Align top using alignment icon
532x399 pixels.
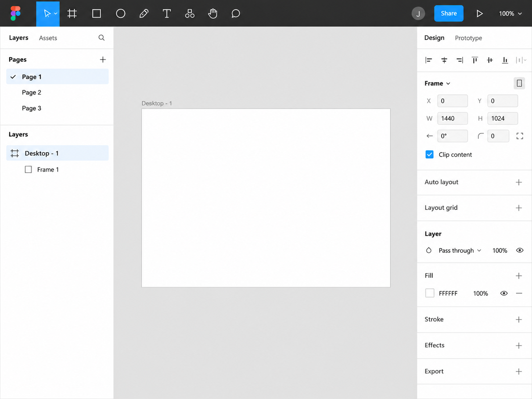(475, 60)
